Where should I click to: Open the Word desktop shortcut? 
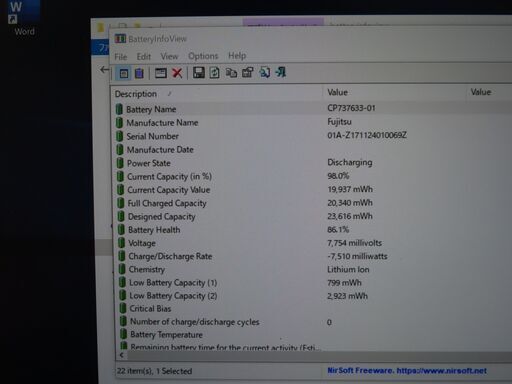pos(23,18)
